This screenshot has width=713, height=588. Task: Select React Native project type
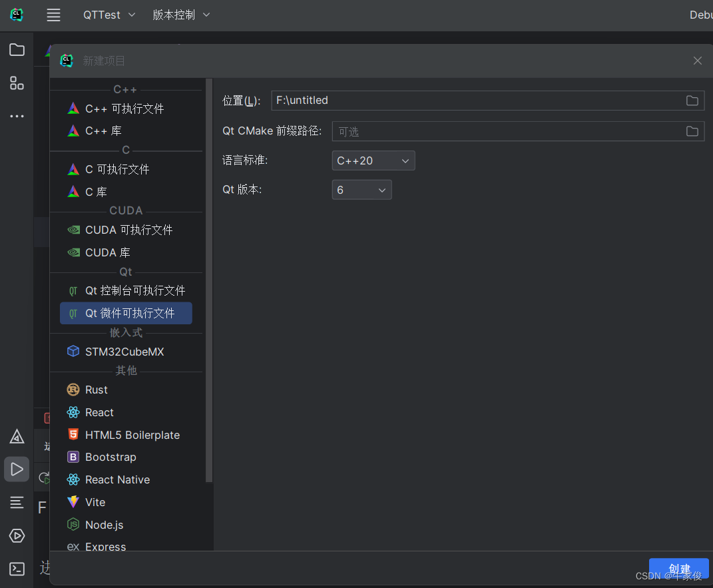(x=126, y=479)
